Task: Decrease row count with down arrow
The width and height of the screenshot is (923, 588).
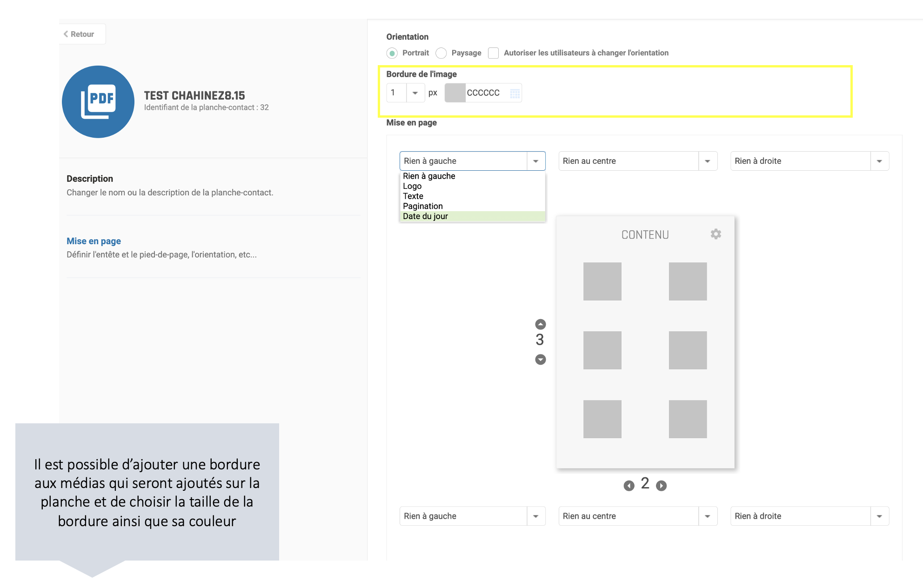Action: pos(540,360)
